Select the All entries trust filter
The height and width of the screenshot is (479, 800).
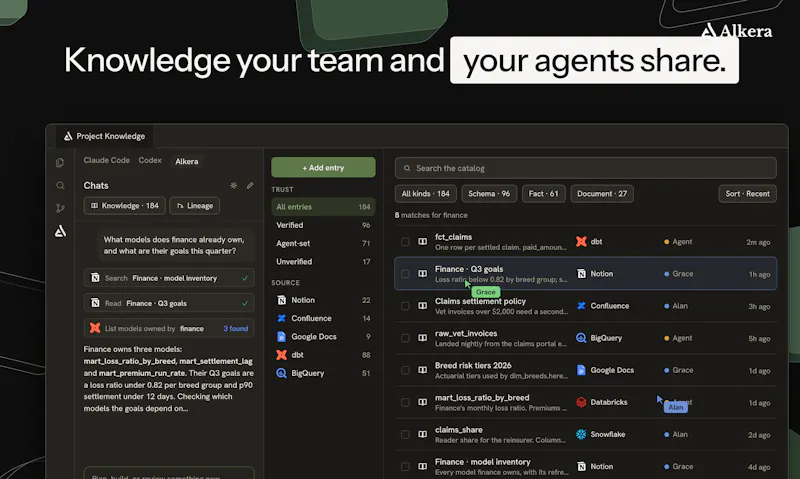323,207
